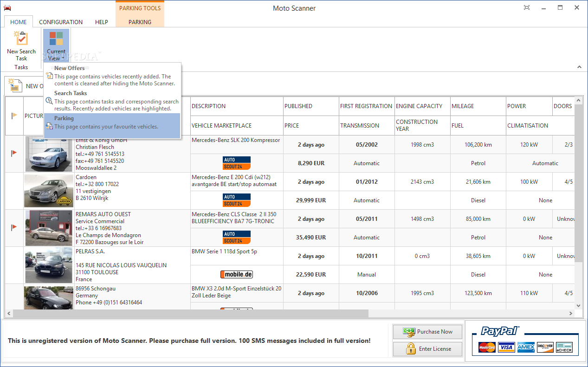Open the Cardoen Mercedes E 200 thumbnail
Image resolution: width=588 pixels, height=367 pixels.
click(x=49, y=191)
